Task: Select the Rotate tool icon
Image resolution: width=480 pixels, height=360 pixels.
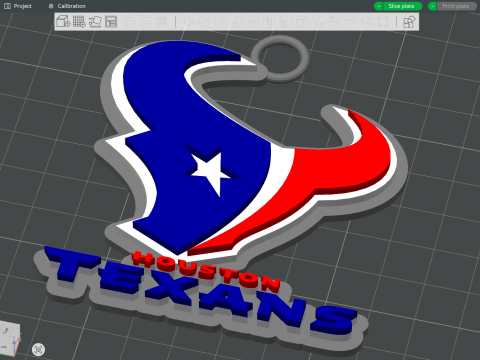Action: coord(205,22)
